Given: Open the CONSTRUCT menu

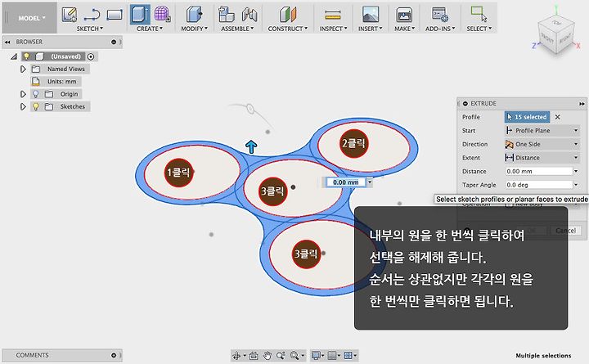Looking at the screenshot, I should 288,29.
